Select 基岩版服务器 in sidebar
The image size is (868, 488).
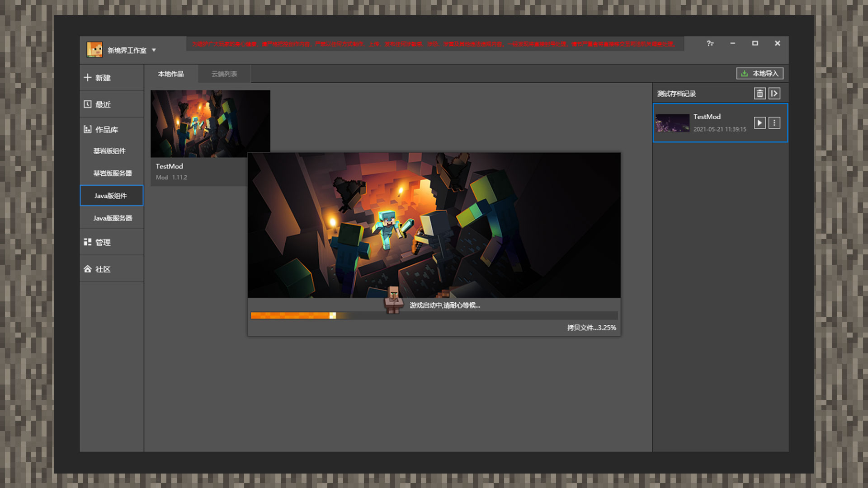(x=112, y=173)
